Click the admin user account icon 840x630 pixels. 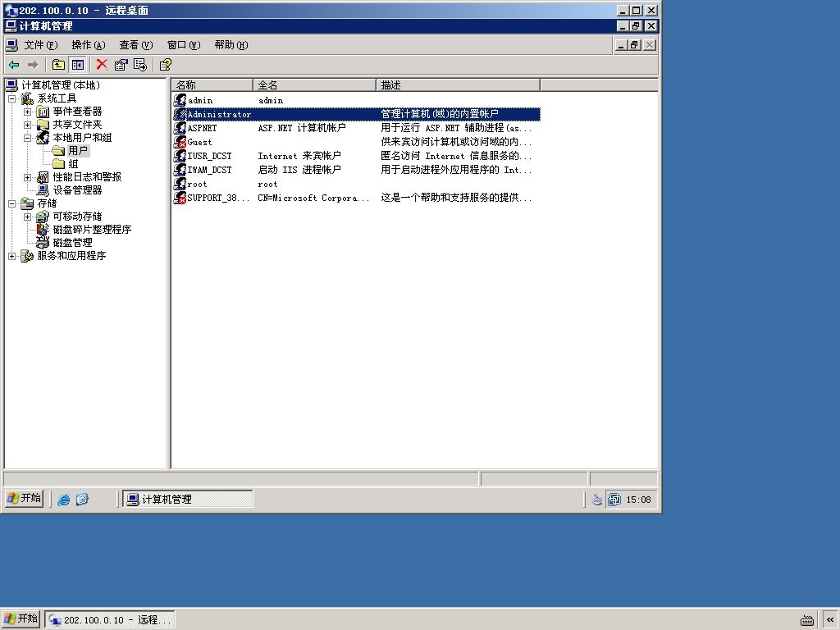click(x=180, y=99)
